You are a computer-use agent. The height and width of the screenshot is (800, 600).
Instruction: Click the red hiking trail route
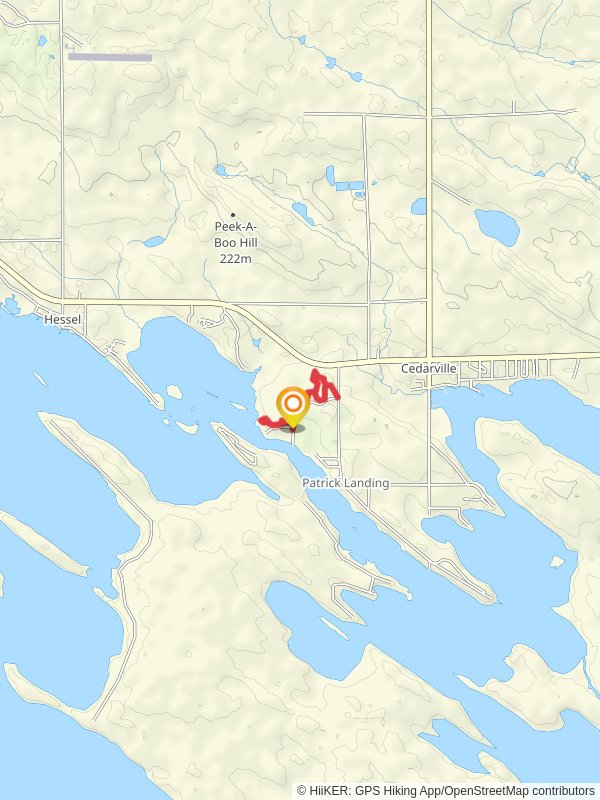(299, 399)
